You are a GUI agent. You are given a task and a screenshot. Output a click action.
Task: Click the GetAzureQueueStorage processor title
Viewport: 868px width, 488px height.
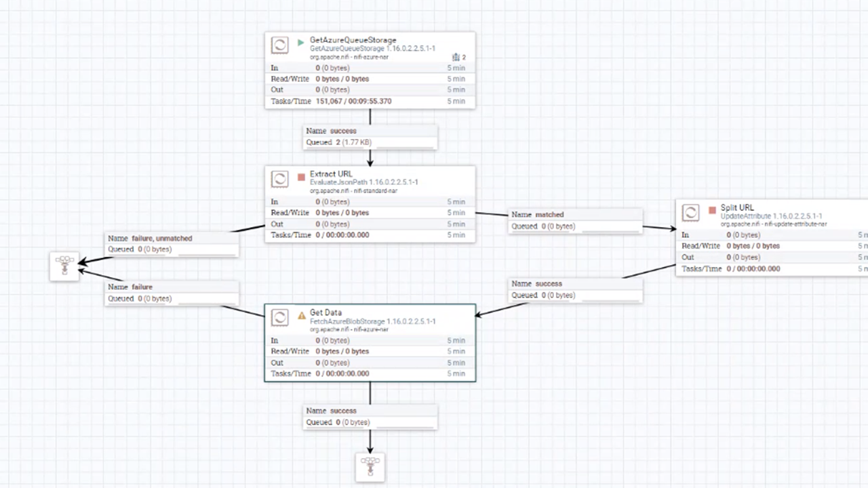point(353,41)
